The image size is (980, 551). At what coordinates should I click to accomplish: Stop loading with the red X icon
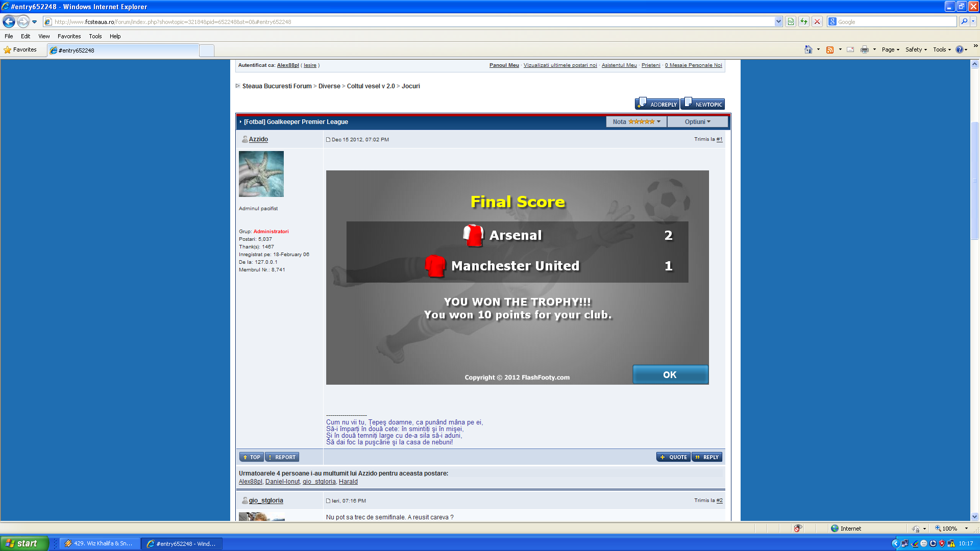click(x=817, y=22)
